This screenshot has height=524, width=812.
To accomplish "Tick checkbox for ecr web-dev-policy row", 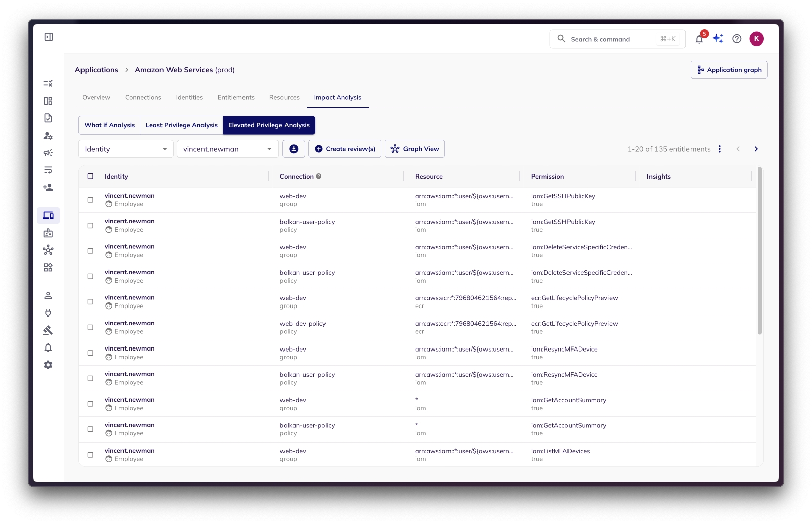I will coord(90,327).
